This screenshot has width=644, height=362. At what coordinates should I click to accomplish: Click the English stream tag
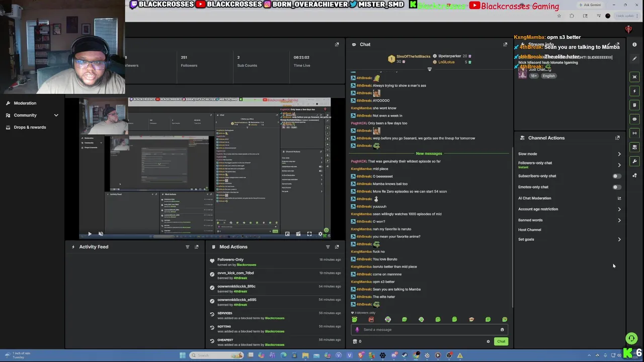(549, 76)
